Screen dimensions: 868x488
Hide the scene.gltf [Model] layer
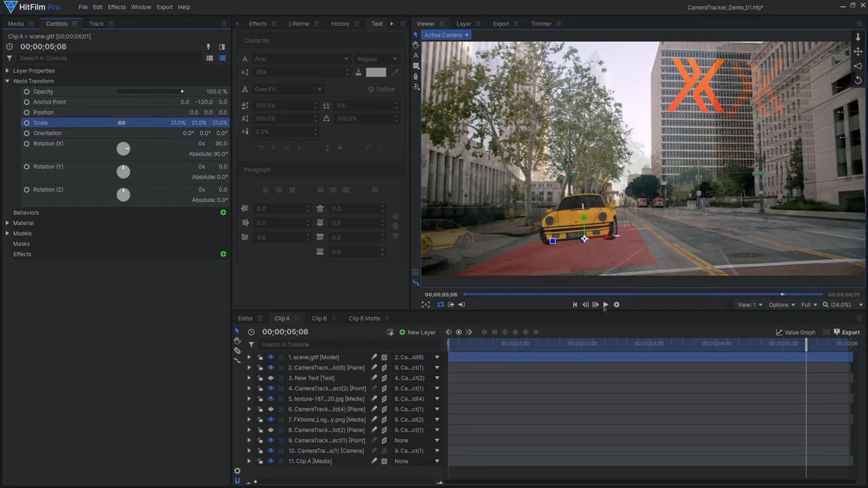(271, 357)
